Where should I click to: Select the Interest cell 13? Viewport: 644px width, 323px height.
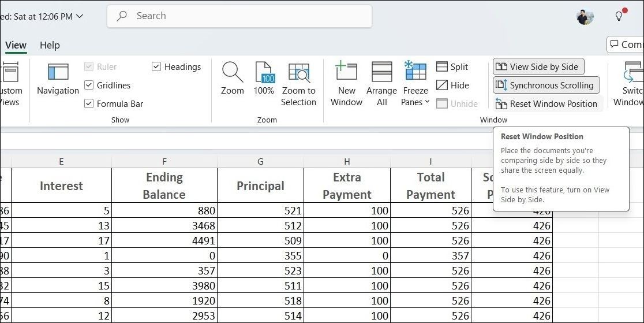(x=61, y=225)
